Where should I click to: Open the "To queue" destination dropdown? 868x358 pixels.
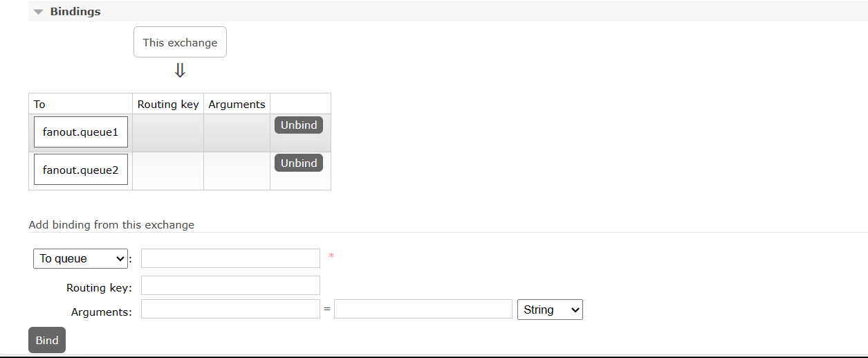[80, 259]
